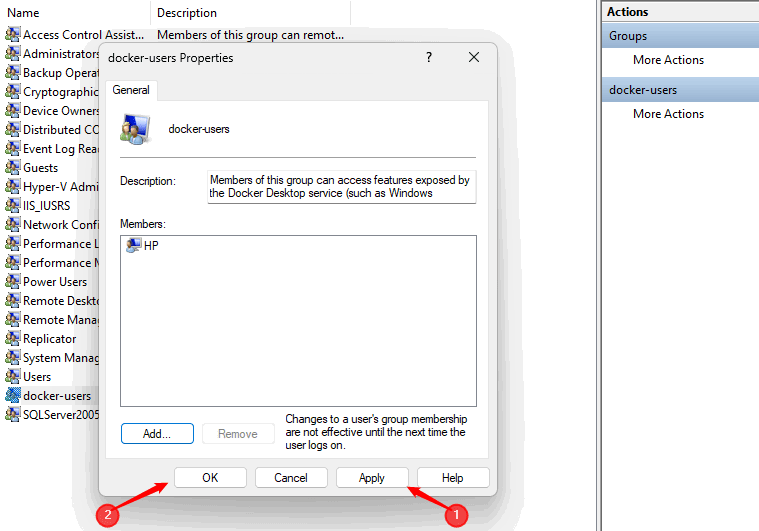759x531 pixels.
Task: Click the docker-users group icon in list
Action: click(13, 396)
